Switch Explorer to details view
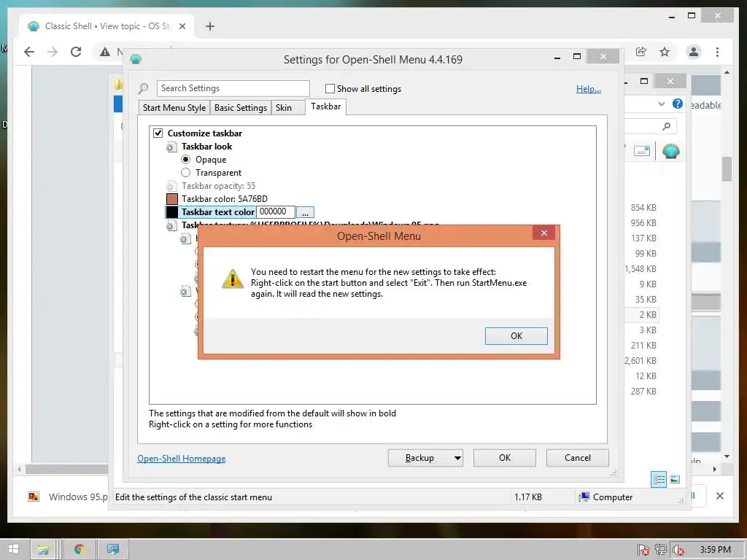 659,479
